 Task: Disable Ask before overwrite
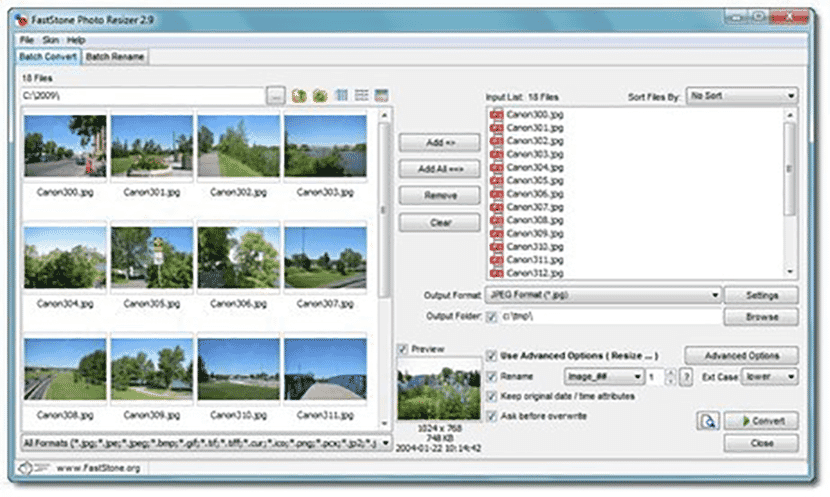(492, 415)
